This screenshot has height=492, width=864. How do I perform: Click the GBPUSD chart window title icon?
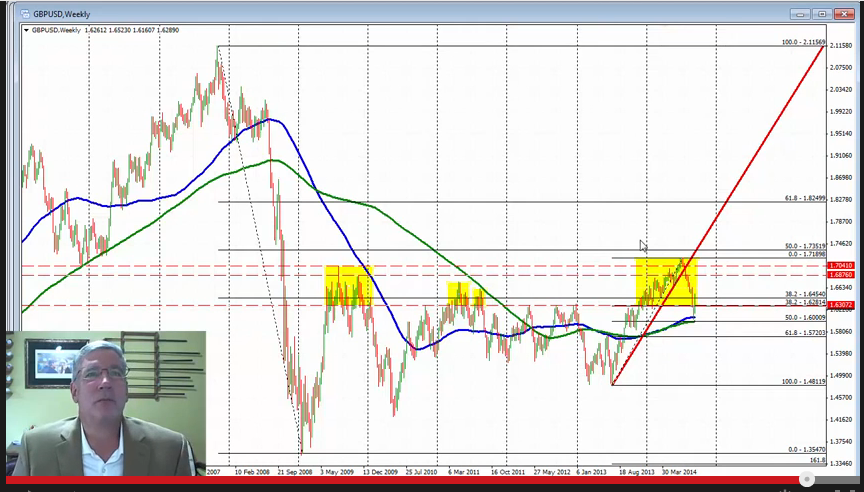tap(25, 14)
